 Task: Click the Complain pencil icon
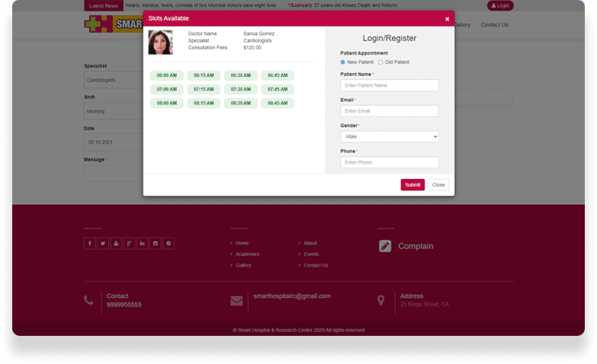385,246
